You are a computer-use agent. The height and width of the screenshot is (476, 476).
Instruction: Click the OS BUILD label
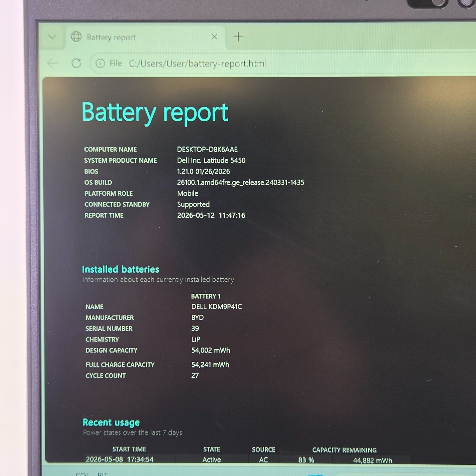click(x=98, y=182)
